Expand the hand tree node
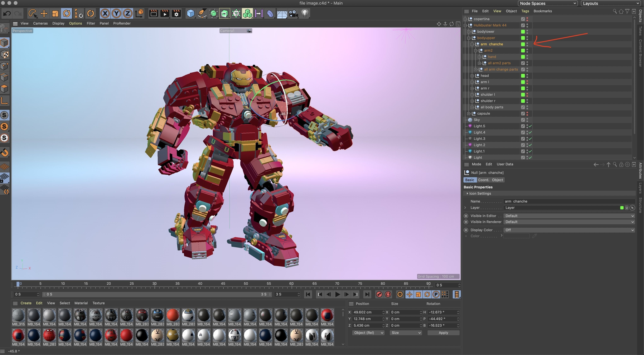The width and height of the screenshot is (644, 355). tap(479, 57)
